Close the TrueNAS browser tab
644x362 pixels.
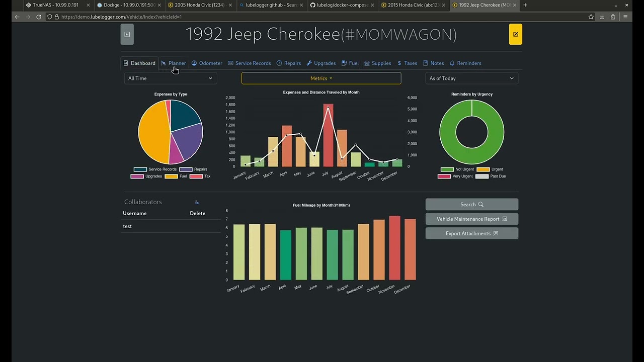click(x=88, y=5)
